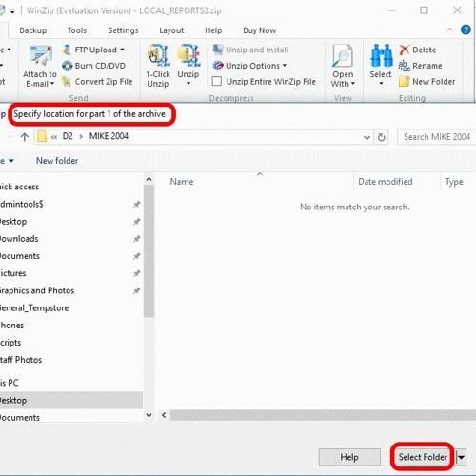Enable Unzip Entire WinZip File checkbox
The width and height of the screenshot is (476, 476).
(217, 81)
